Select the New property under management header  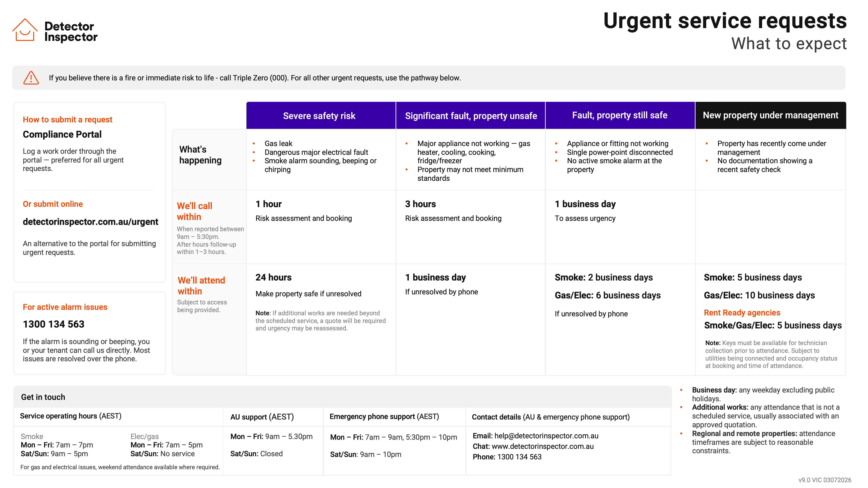click(x=771, y=116)
